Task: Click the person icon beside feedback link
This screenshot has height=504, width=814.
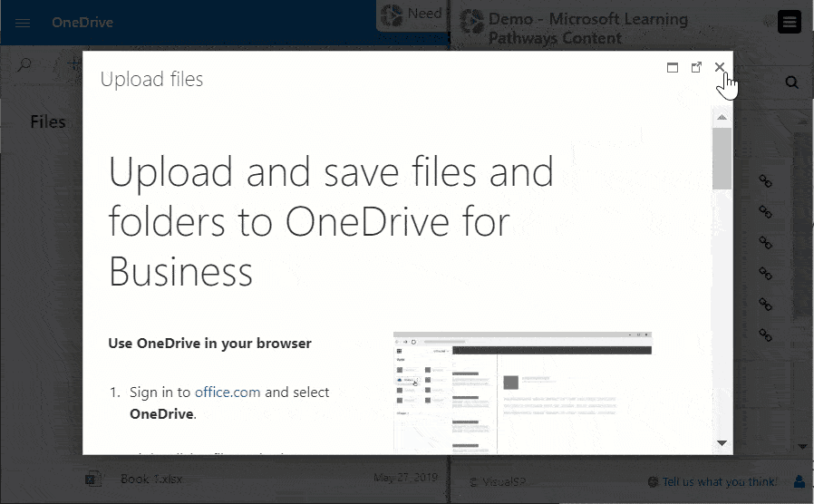Action: (799, 481)
